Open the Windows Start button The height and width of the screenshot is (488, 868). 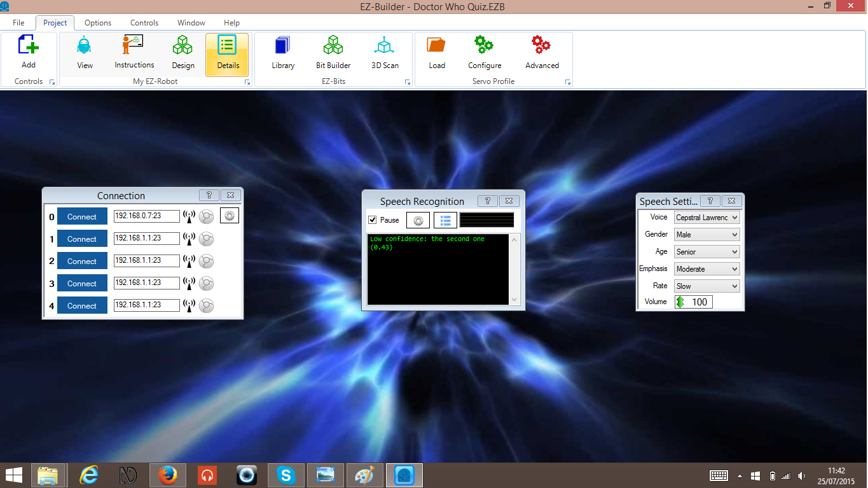click(x=14, y=475)
